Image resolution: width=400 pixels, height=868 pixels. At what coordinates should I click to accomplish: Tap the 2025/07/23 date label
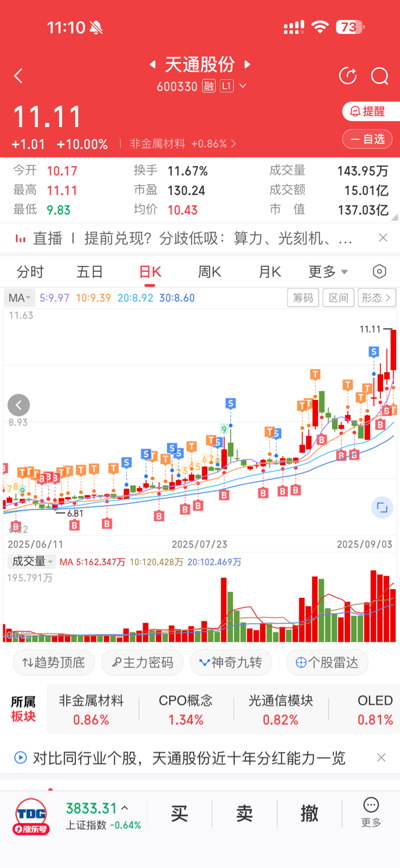click(199, 544)
